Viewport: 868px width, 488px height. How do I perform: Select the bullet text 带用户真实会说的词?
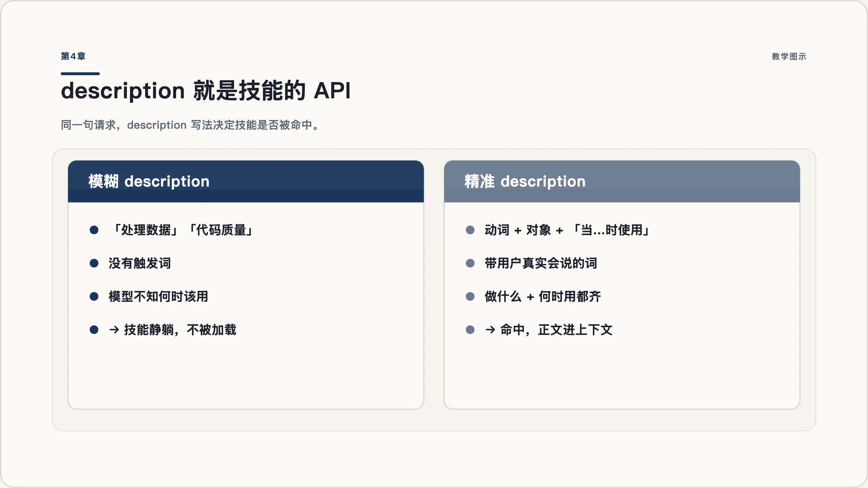click(541, 263)
